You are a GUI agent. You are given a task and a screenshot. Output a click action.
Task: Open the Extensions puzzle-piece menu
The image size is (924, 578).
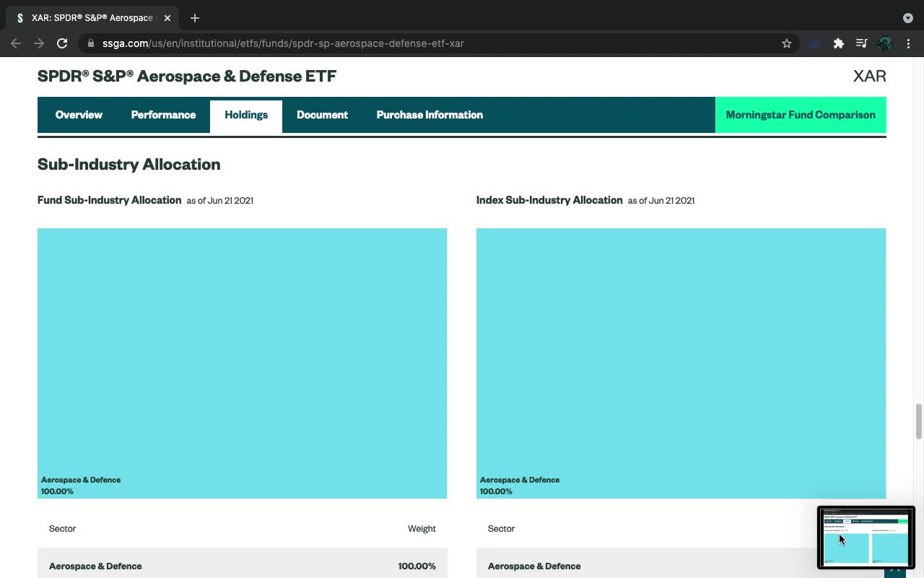point(838,43)
